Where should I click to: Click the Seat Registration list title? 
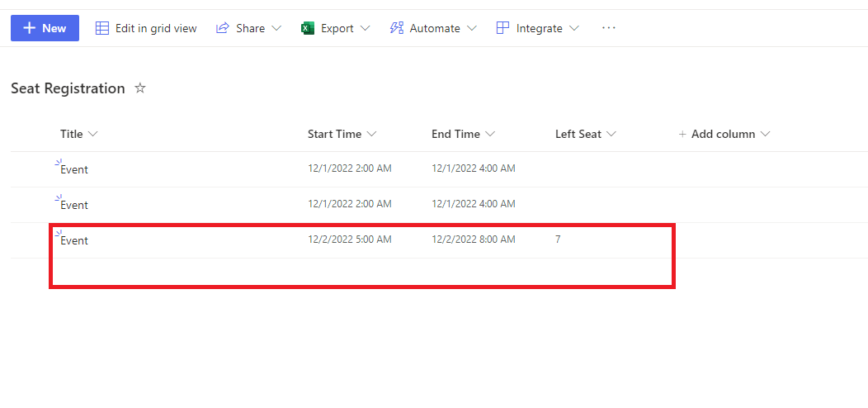pos(68,88)
